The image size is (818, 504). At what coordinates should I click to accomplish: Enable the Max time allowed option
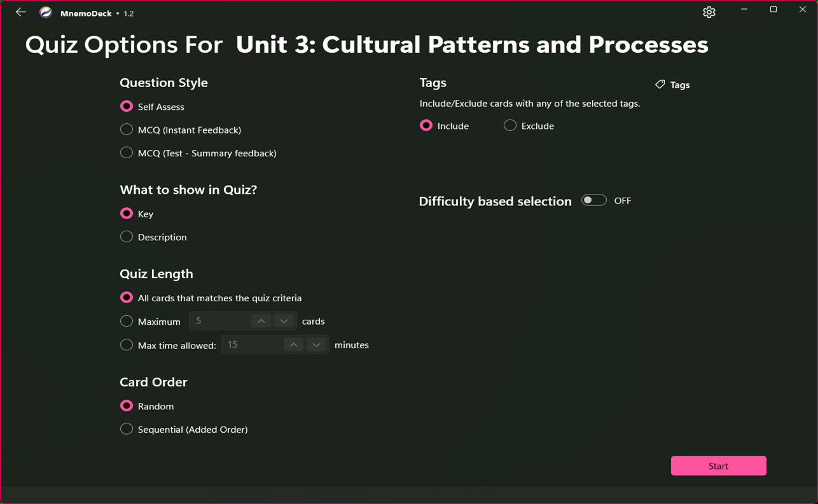point(126,344)
